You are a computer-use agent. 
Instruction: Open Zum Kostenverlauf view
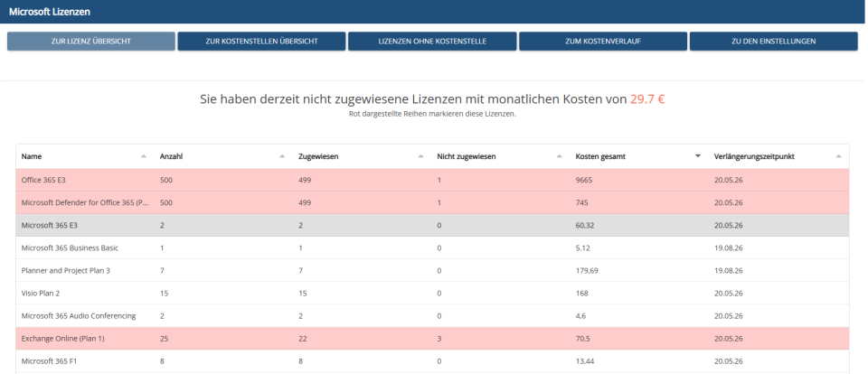(x=602, y=42)
